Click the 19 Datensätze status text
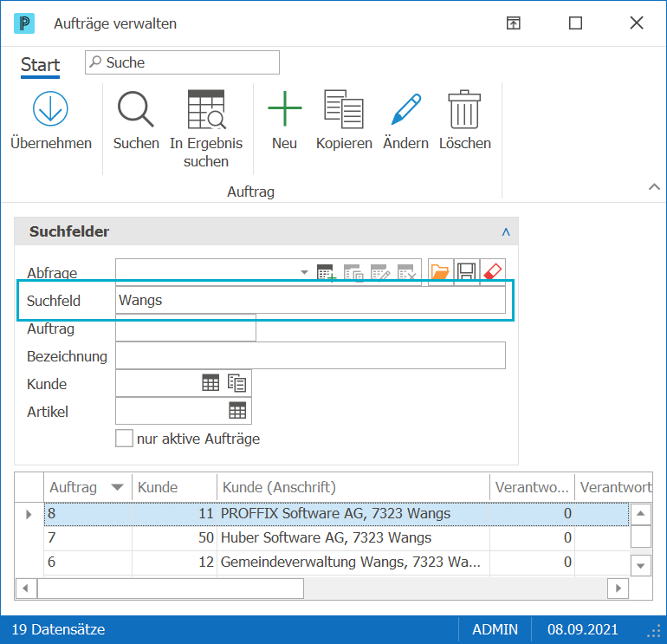 point(58,629)
